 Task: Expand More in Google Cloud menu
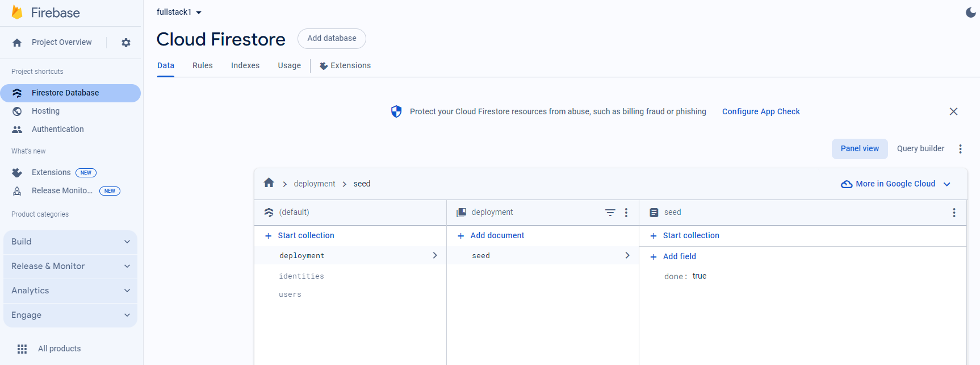tap(947, 184)
